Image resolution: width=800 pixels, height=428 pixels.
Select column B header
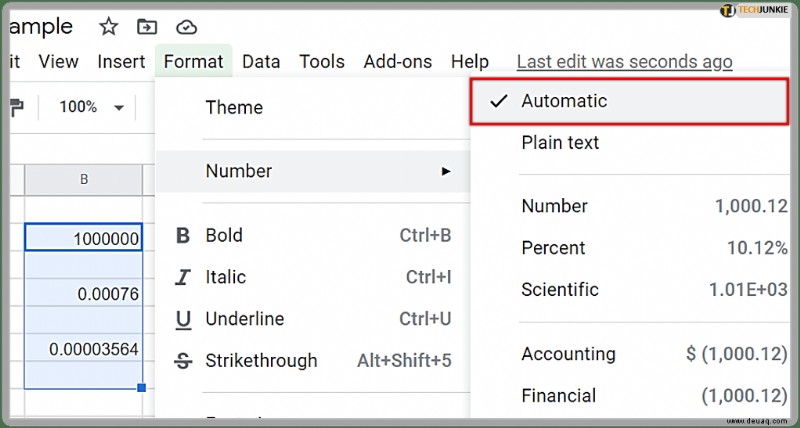(84, 180)
